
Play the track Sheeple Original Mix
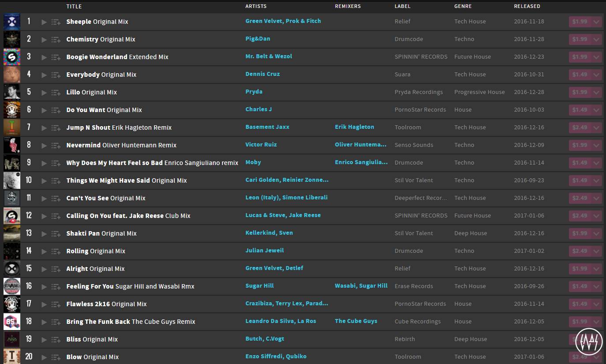[x=44, y=22]
